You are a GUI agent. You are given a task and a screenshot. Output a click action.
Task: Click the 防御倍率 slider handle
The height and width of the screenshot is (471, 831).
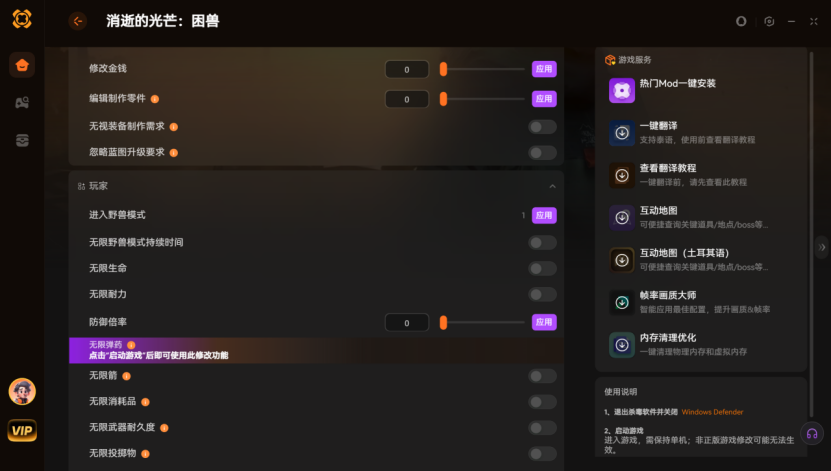coord(444,322)
